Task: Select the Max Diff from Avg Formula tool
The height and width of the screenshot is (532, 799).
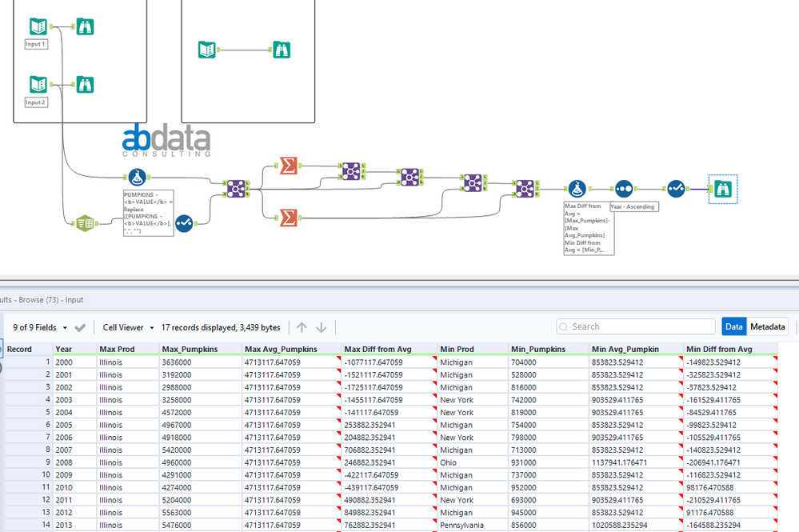Action: (577, 189)
